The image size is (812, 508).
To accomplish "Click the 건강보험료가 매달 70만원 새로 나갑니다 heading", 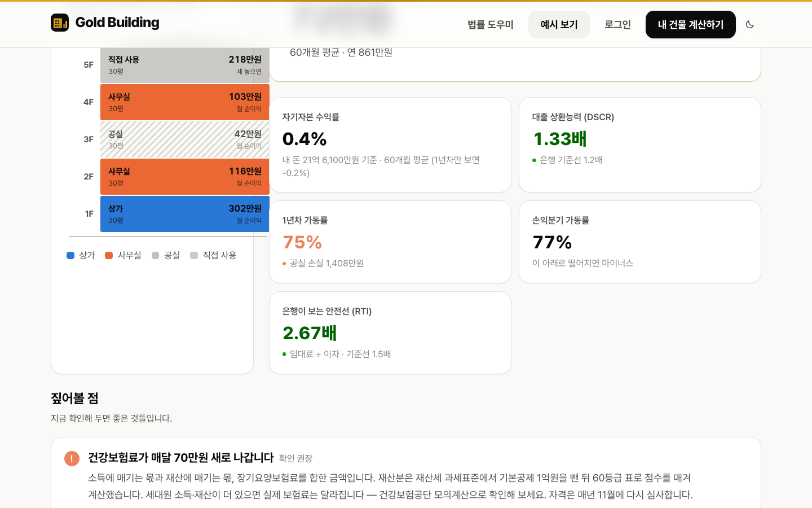I will (x=181, y=458).
